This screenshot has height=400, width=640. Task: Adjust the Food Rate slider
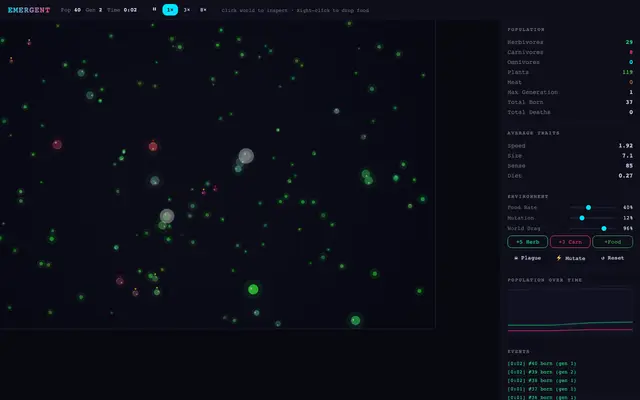point(593,207)
